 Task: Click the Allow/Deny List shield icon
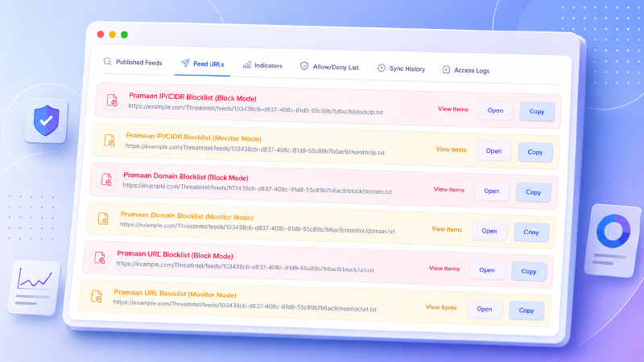pyautogui.click(x=304, y=66)
